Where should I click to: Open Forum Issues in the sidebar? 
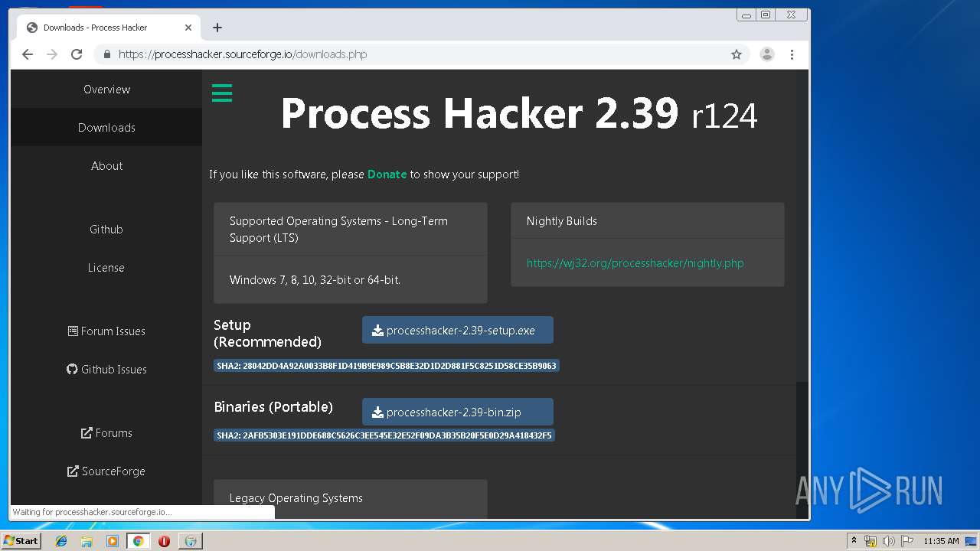pos(106,331)
